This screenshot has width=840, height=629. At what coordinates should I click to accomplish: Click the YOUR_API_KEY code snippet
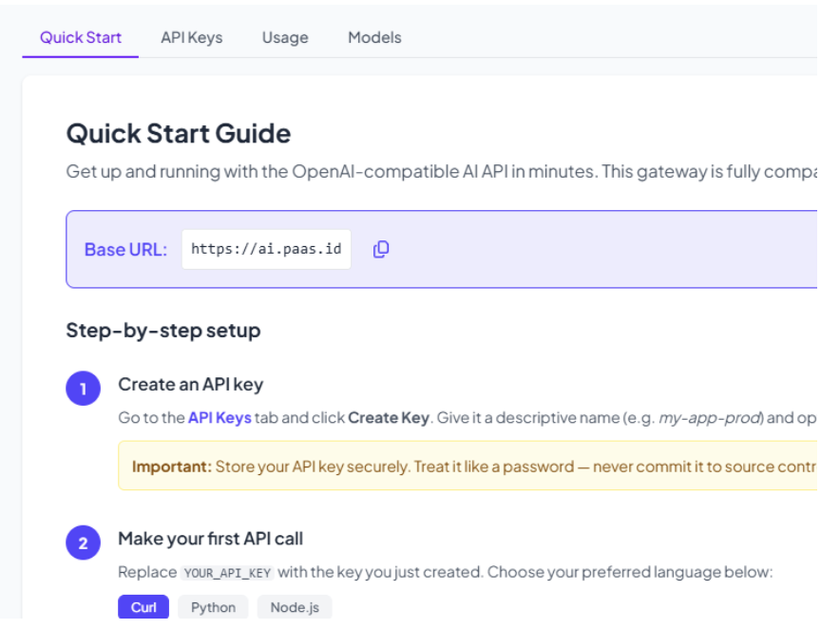(227, 573)
